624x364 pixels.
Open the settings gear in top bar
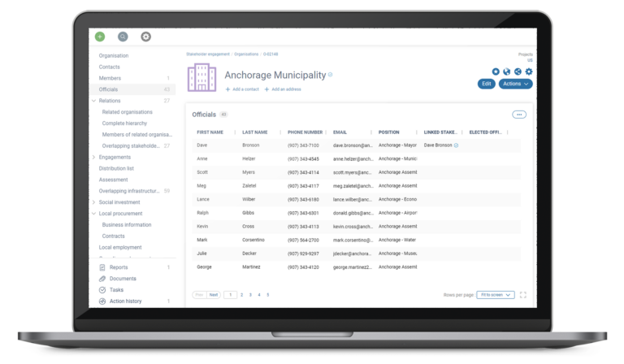[146, 37]
